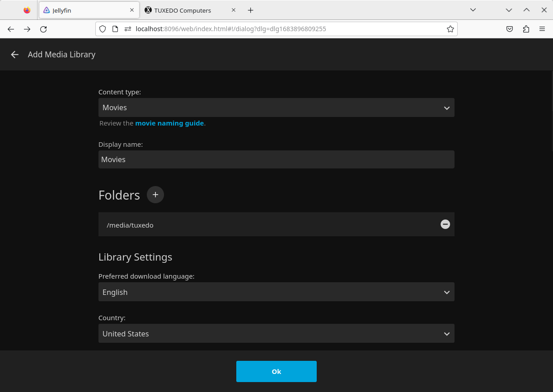Open the movie naming guide link
553x392 pixels.
click(169, 123)
